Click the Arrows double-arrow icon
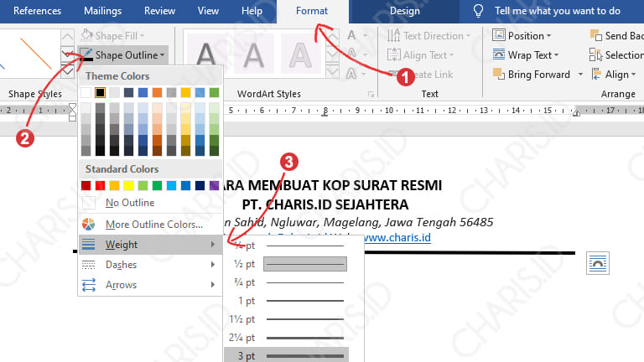Image resolution: width=644 pixels, height=362 pixels. click(x=89, y=285)
